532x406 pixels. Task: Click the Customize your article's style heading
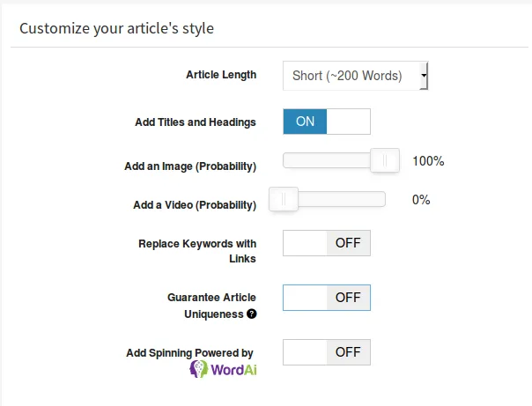pos(117,28)
